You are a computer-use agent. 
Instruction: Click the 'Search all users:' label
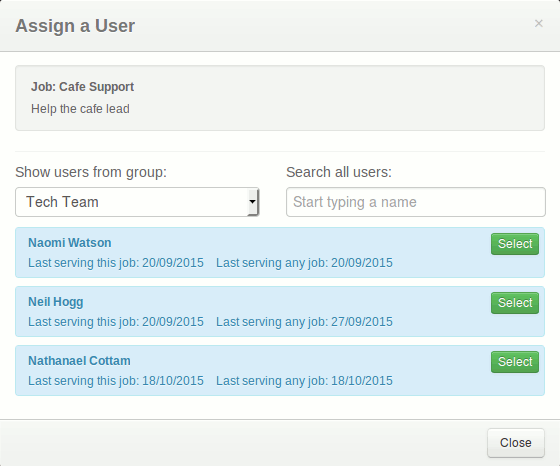pyautogui.click(x=339, y=172)
